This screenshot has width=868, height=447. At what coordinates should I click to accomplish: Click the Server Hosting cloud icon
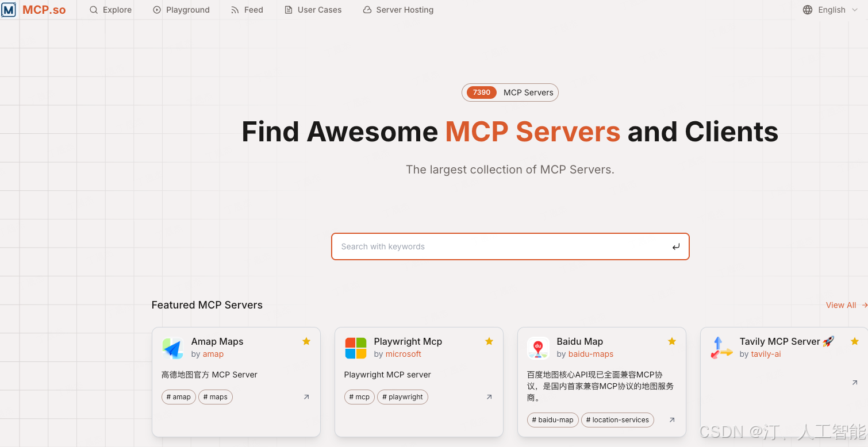[367, 10]
